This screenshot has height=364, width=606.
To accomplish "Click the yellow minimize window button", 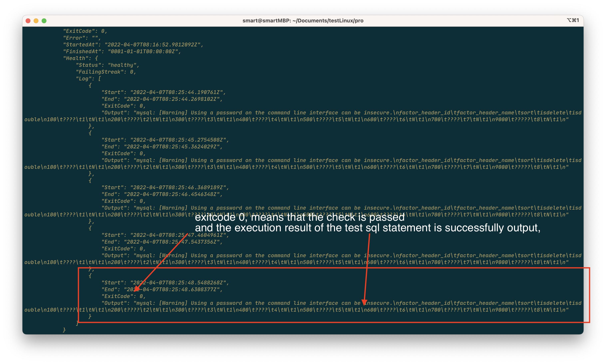I will click(x=36, y=21).
